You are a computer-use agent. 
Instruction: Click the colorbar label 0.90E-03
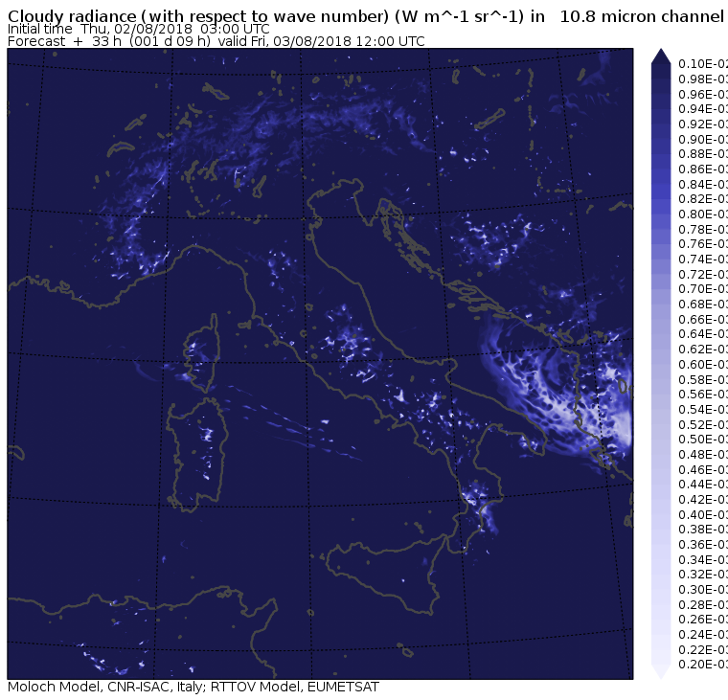tap(703, 139)
